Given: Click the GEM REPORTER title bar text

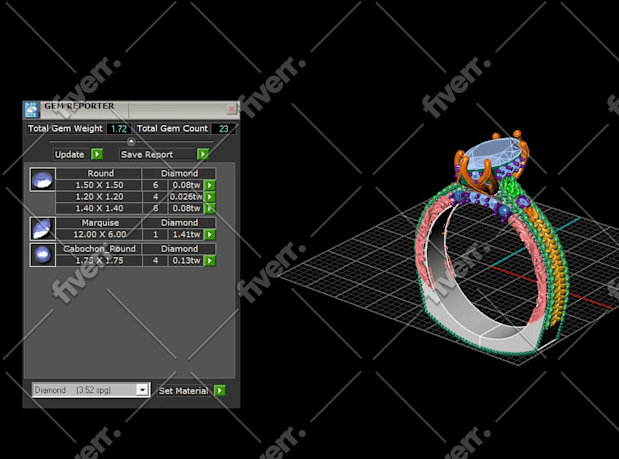Looking at the screenshot, I should point(79,106).
